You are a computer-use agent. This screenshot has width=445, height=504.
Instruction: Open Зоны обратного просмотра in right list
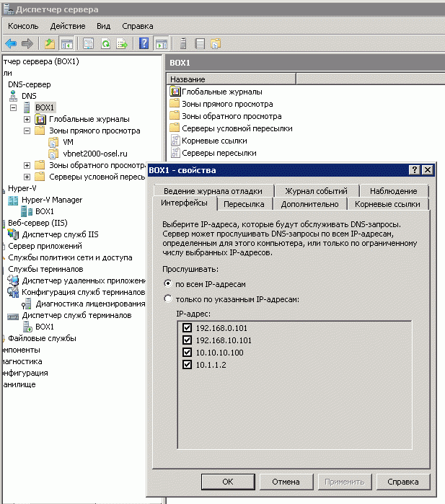coord(232,116)
